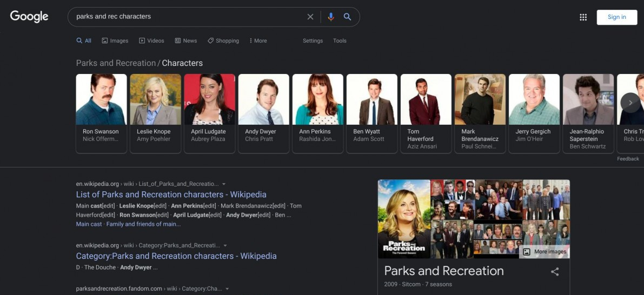644x295 pixels.
Task: Open search Settings
Action: 313,41
